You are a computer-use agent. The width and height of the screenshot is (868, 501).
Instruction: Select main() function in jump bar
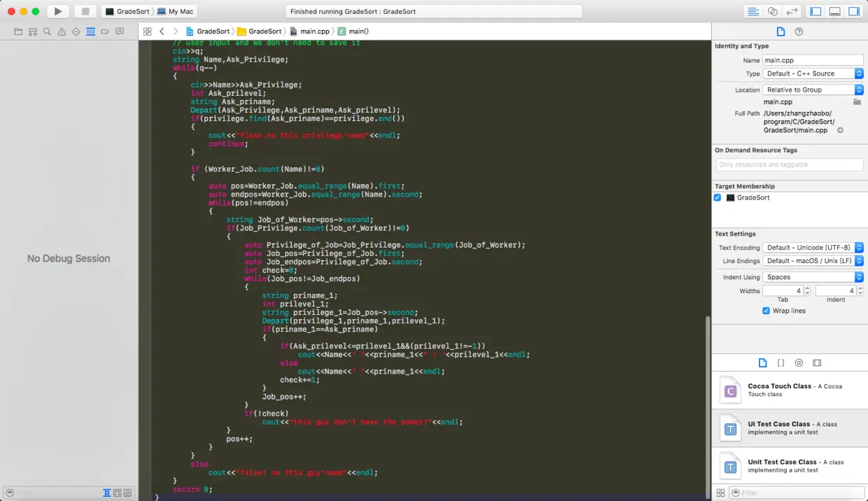(353, 31)
